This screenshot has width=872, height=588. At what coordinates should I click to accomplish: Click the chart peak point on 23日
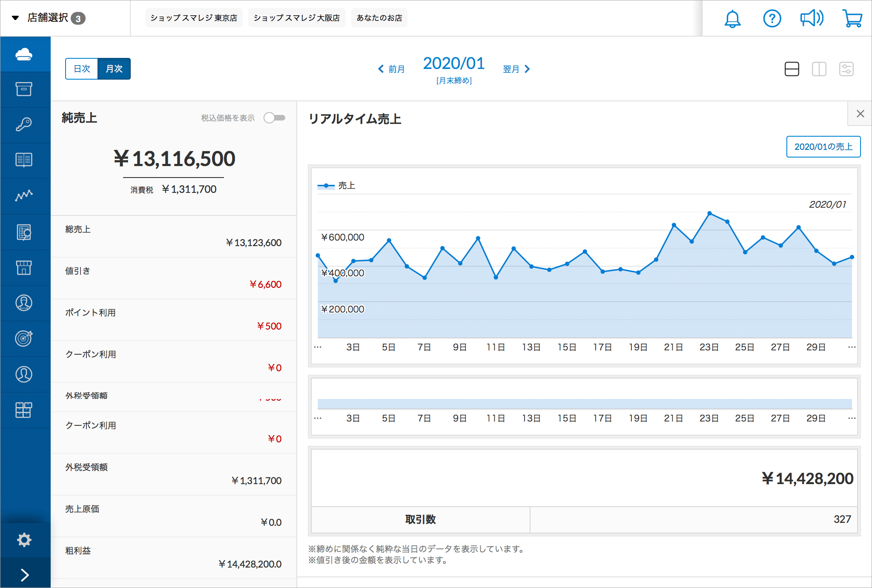pos(709,213)
